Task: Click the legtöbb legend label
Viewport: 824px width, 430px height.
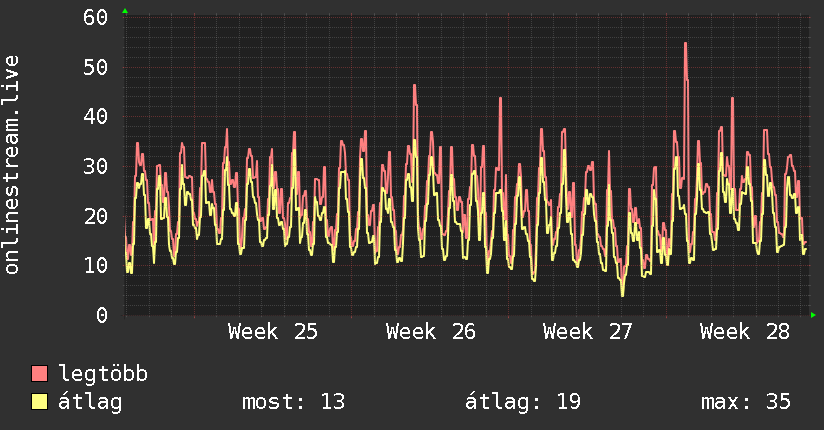Action: [103, 374]
